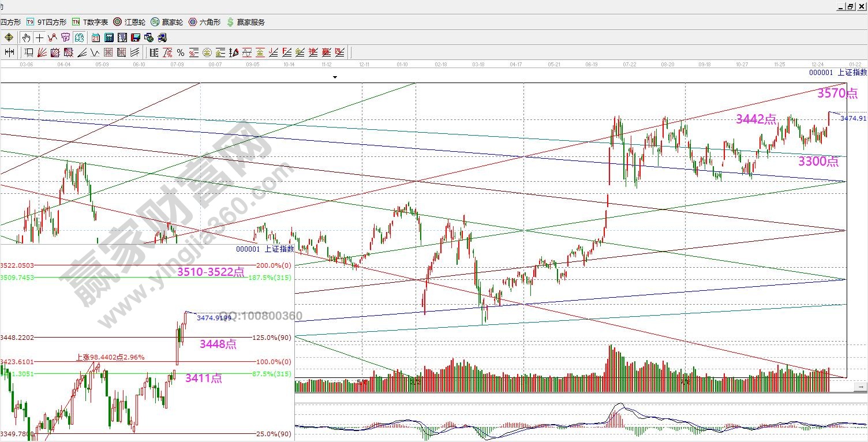This screenshot has height=442, width=868.
Task: Expand the small black dropdown arrow above chart
Action: (334, 77)
